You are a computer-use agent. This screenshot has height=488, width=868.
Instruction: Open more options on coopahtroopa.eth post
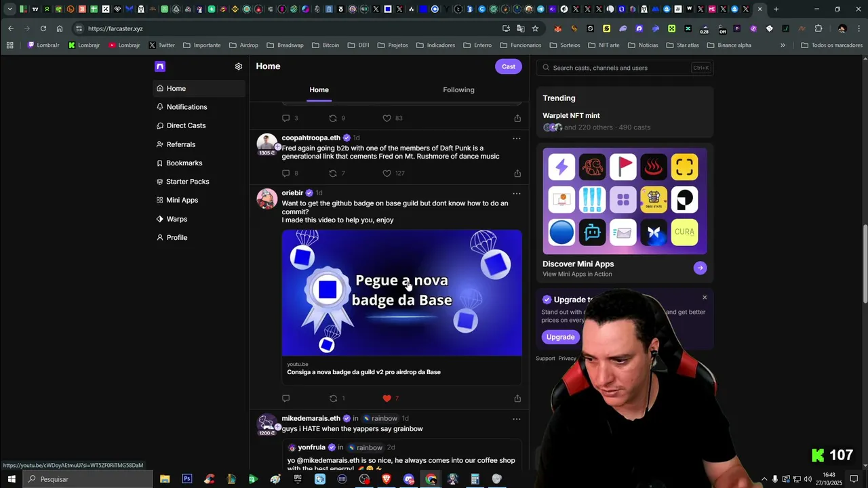point(517,138)
